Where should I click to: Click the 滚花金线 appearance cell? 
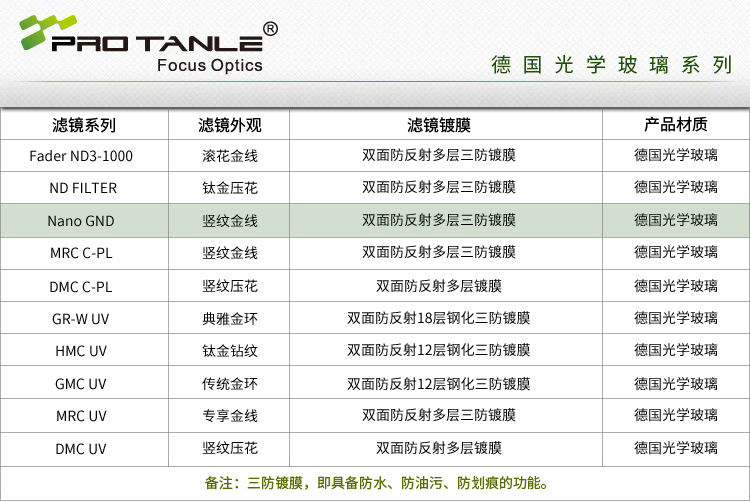[230, 156]
